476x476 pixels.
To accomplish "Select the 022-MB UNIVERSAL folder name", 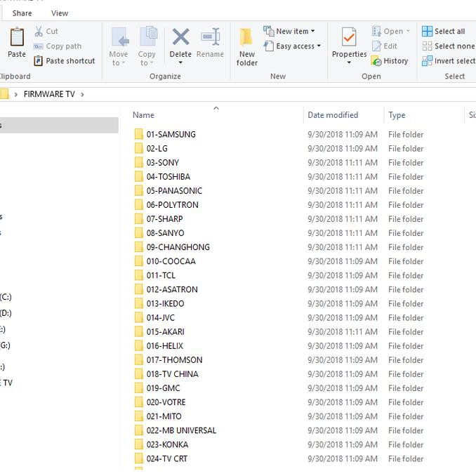I will click(x=182, y=430).
